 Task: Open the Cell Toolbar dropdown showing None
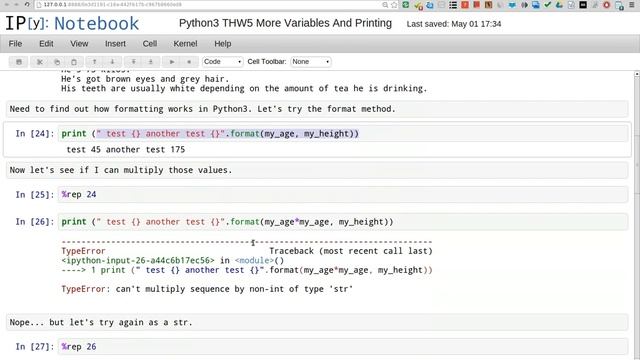coord(311,62)
